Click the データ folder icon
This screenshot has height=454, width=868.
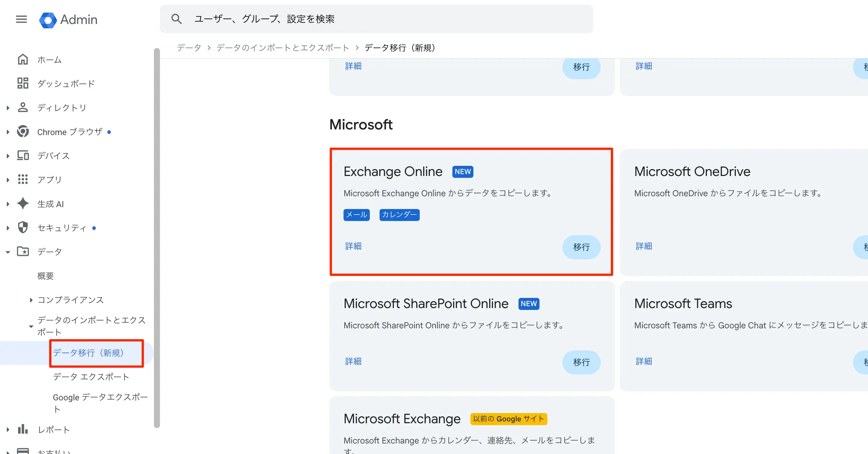pyautogui.click(x=23, y=251)
